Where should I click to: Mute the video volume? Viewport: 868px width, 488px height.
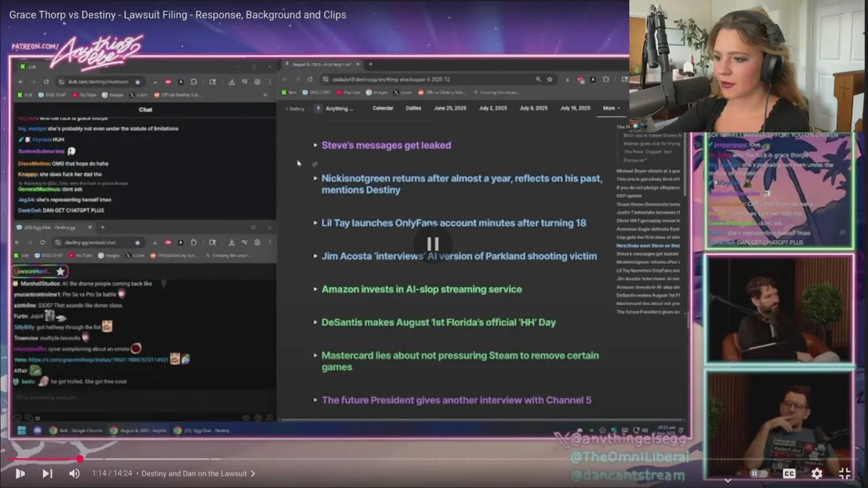[x=74, y=474]
